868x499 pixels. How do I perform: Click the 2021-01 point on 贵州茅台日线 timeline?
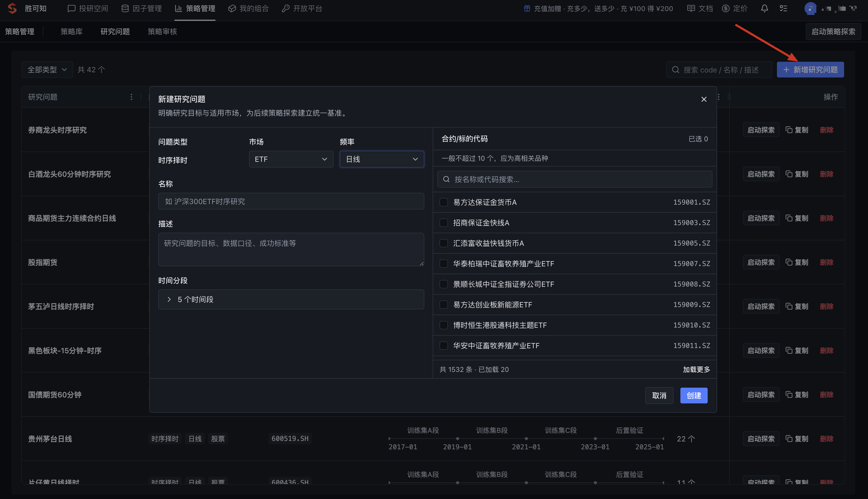coord(526,439)
